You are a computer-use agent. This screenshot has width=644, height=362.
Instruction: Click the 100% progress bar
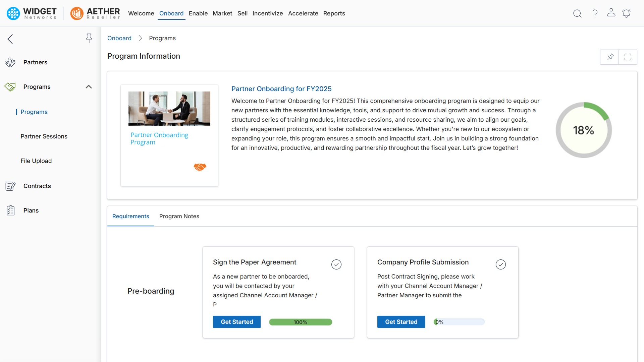pos(300,322)
